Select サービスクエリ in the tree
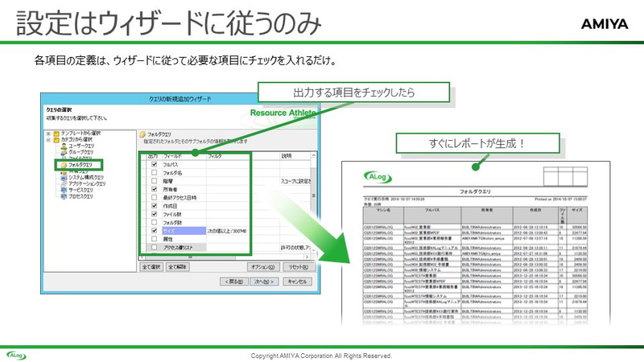 80,190
